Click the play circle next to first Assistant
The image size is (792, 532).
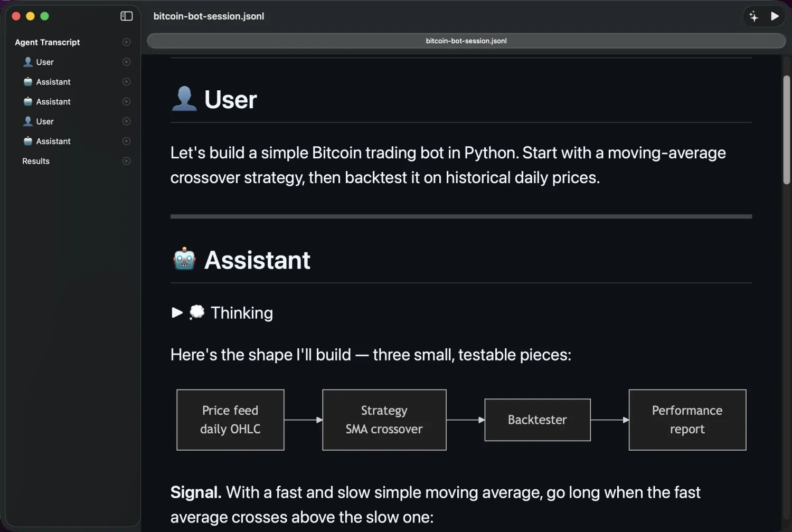(126, 82)
